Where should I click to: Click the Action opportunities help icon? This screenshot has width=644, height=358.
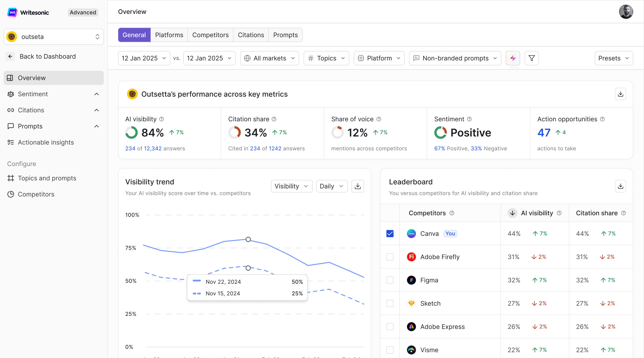pos(602,119)
